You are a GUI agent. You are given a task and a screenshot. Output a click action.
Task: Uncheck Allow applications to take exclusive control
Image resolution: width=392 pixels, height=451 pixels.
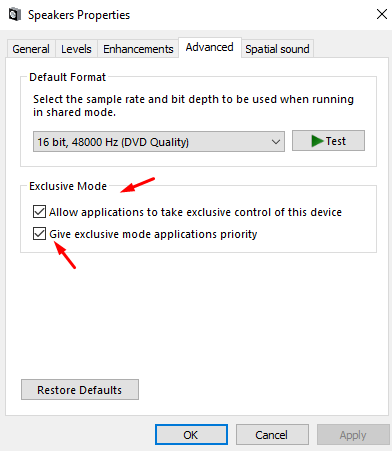[39, 212]
